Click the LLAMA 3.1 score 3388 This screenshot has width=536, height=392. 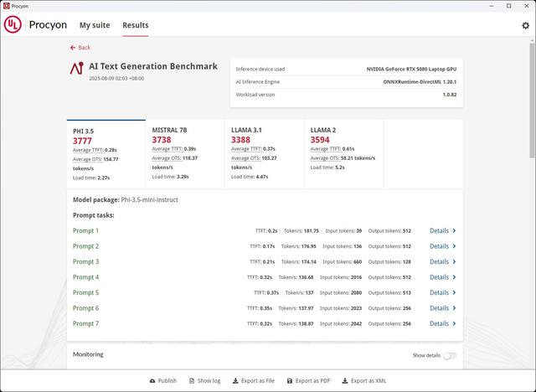click(x=240, y=140)
